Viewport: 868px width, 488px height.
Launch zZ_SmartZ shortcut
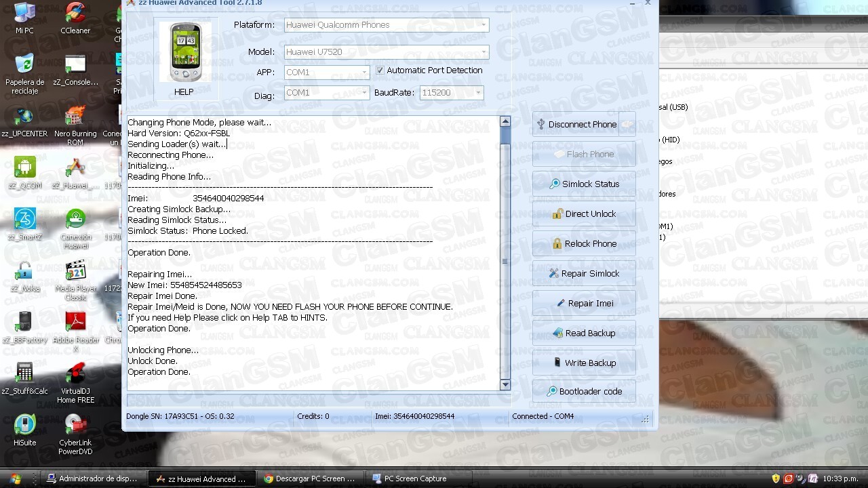24,225
